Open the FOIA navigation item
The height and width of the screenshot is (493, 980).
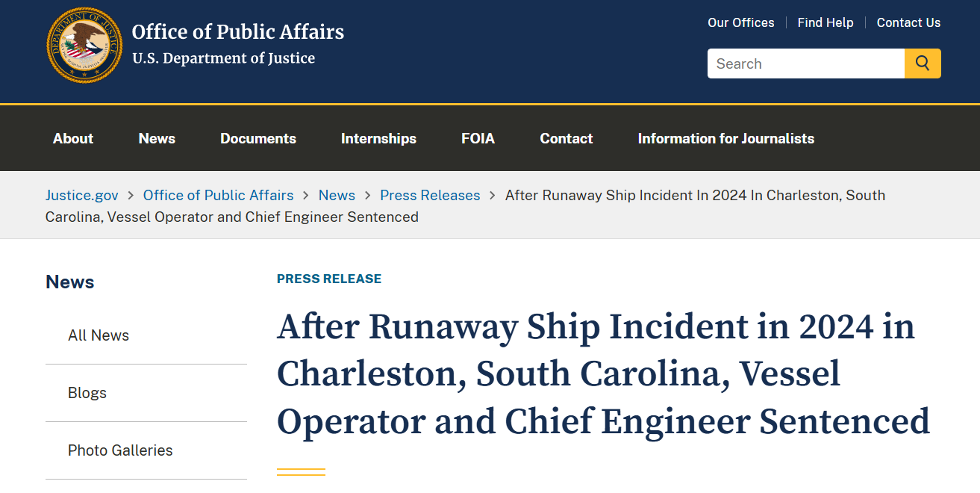click(x=478, y=138)
